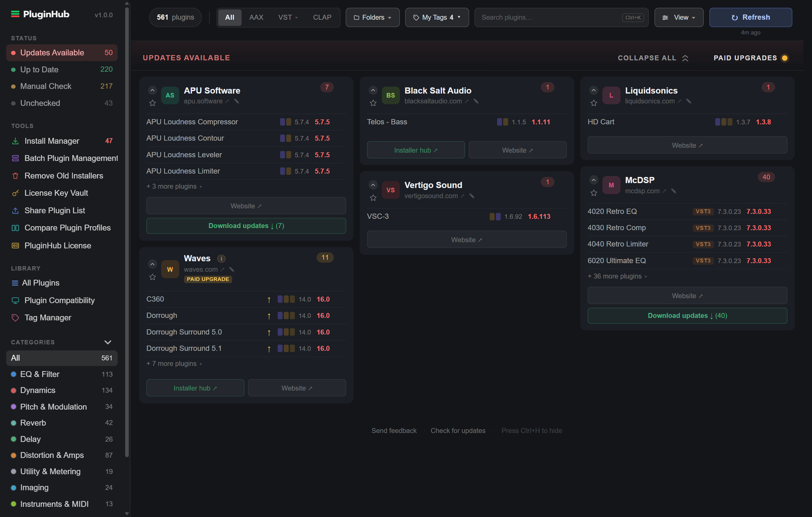Viewport: 812px width, 517px height.
Task: Click the McDSP vendor avatar icon
Action: [611, 185]
